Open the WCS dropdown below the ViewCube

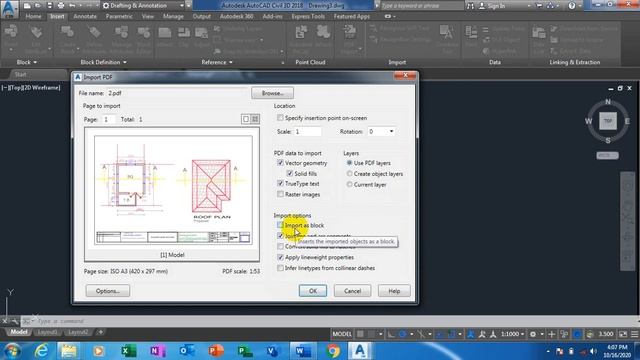[x=607, y=155]
